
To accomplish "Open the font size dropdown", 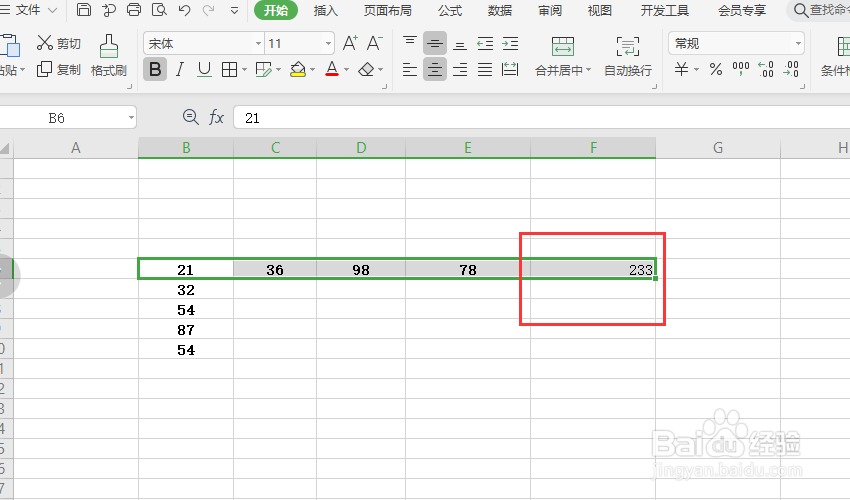I will [328, 43].
